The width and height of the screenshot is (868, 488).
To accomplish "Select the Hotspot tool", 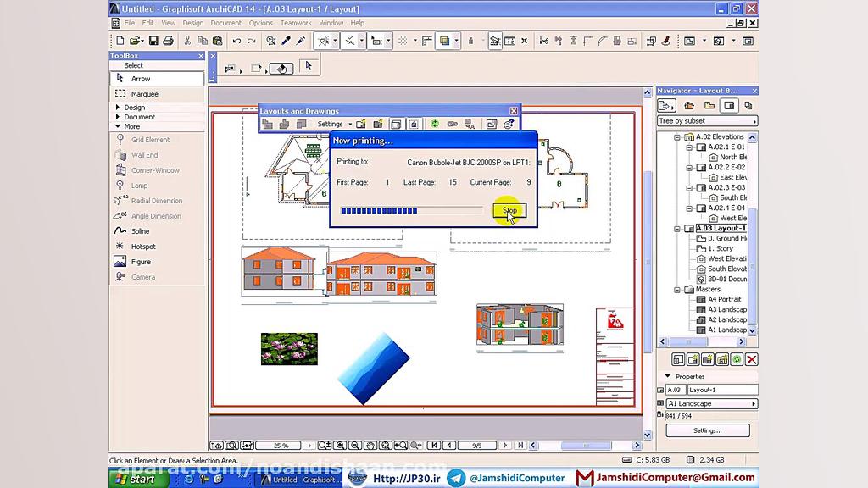I will click(x=157, y=247).
